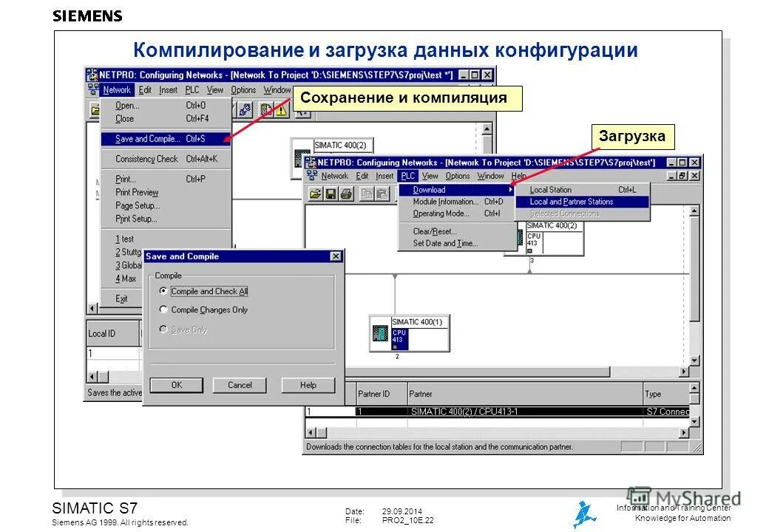Click the Paste icon in front window toolbar
Screen dimensions: 769x532
pyautogui.click(x=382, y=194)
